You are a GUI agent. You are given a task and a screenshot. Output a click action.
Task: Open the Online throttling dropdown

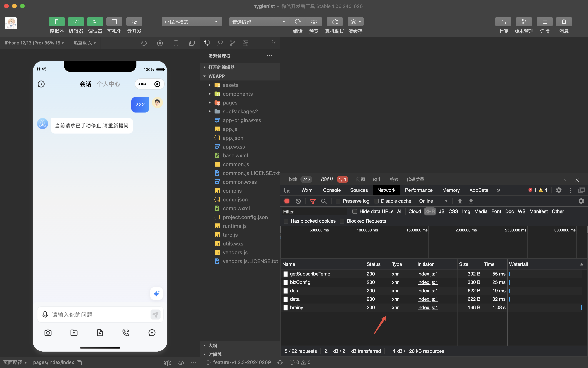coord(433,201)
